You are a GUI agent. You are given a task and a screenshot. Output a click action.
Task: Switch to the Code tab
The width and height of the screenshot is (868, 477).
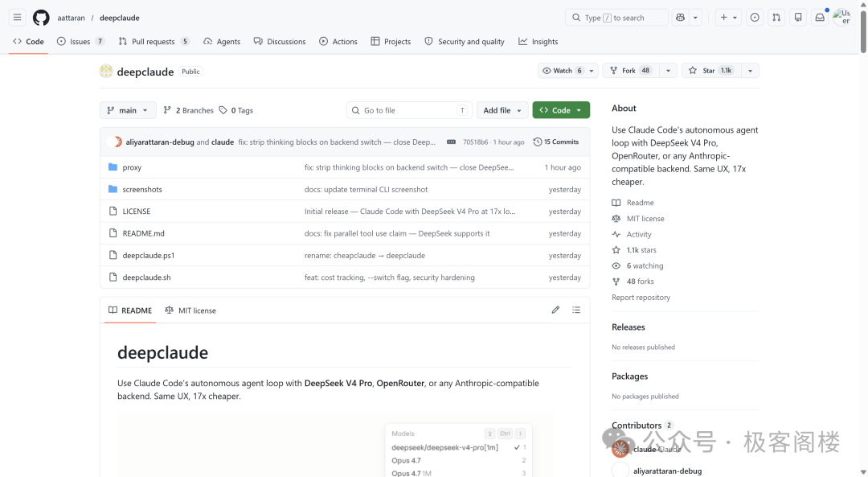point(28,42)
